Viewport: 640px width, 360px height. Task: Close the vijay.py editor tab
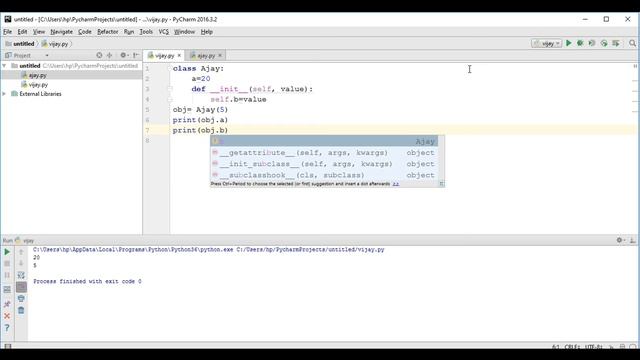click(x=179, y=56)
